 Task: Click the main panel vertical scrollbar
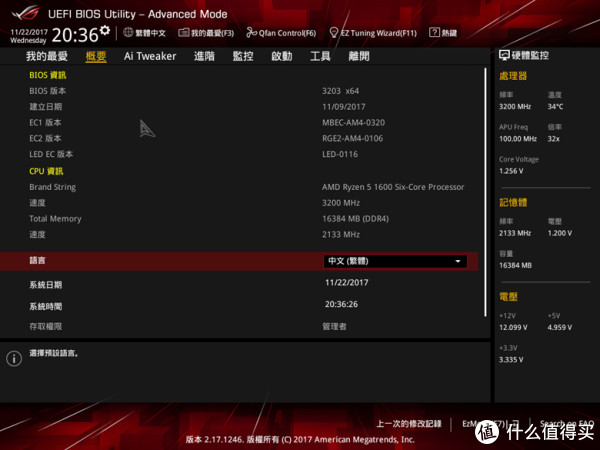[x=486, y=192]
